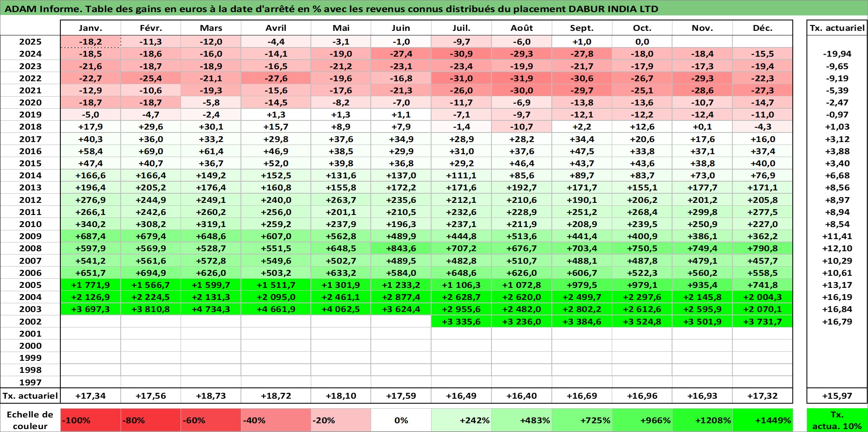Image resolution: width=868 pixels, height=432 pixels.
Task: Select the January 2009 cell "+687,4"
Action: click(x=91, y=236)
